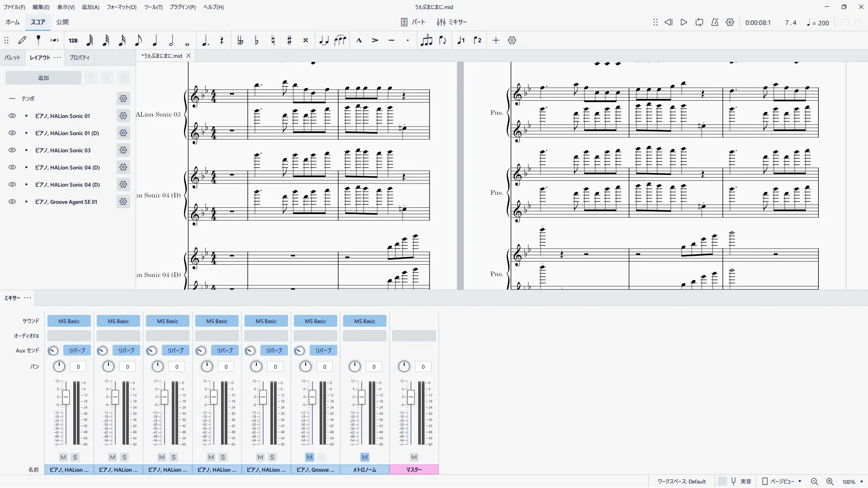Open the ミキサー button in top bar

(452, 23)
